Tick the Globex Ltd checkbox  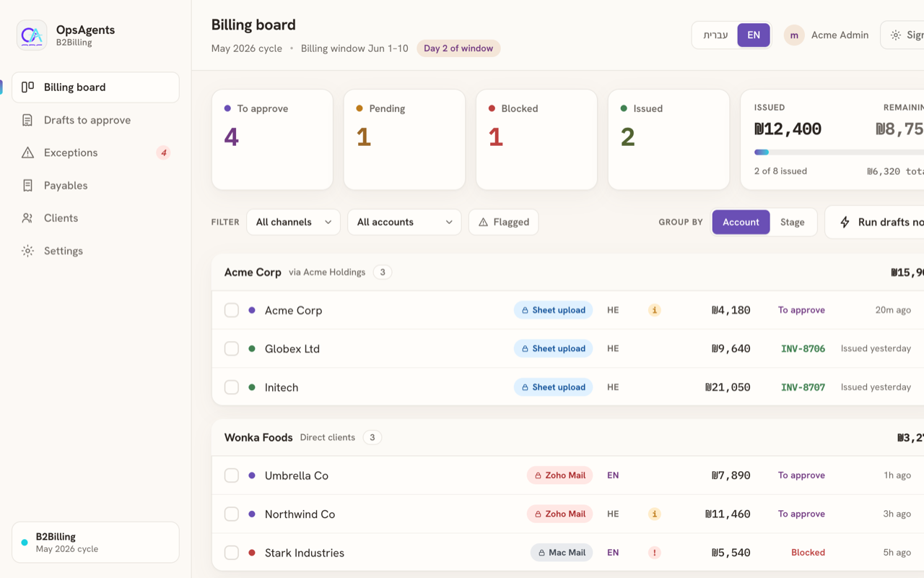(232, 348)
